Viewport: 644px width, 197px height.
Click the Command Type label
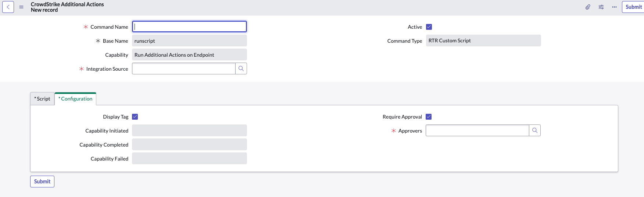click(405, 41)
